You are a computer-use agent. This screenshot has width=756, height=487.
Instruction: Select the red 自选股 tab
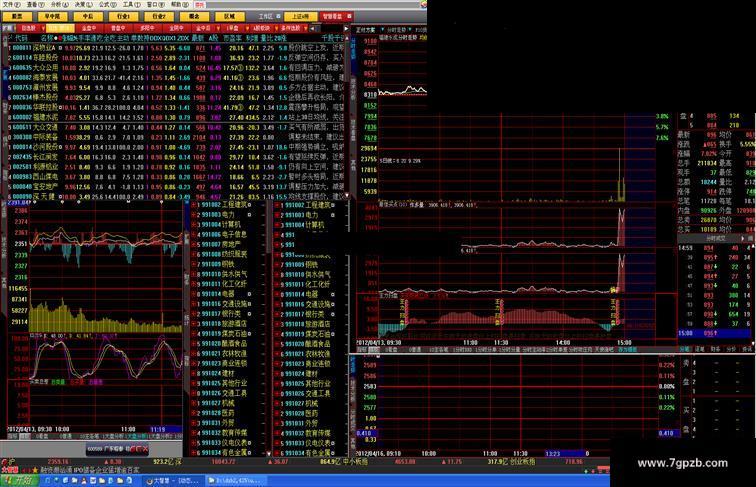29,28
